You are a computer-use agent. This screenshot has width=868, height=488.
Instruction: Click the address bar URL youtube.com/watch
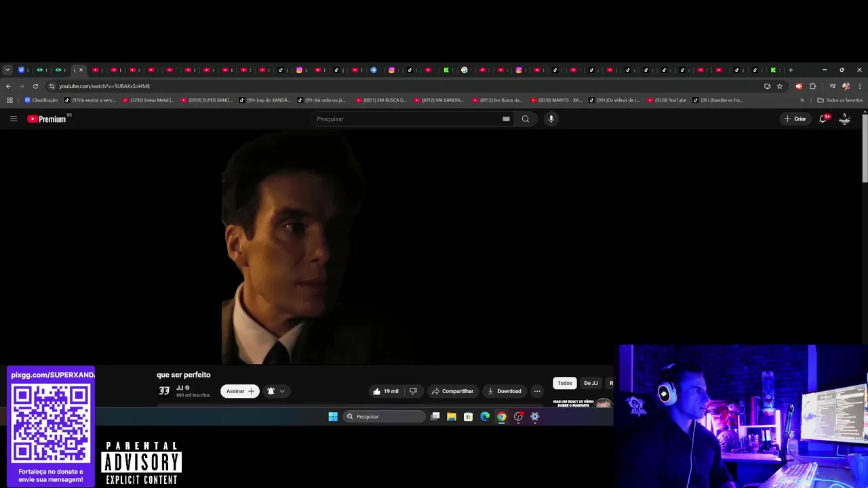(x=104, y=86)
